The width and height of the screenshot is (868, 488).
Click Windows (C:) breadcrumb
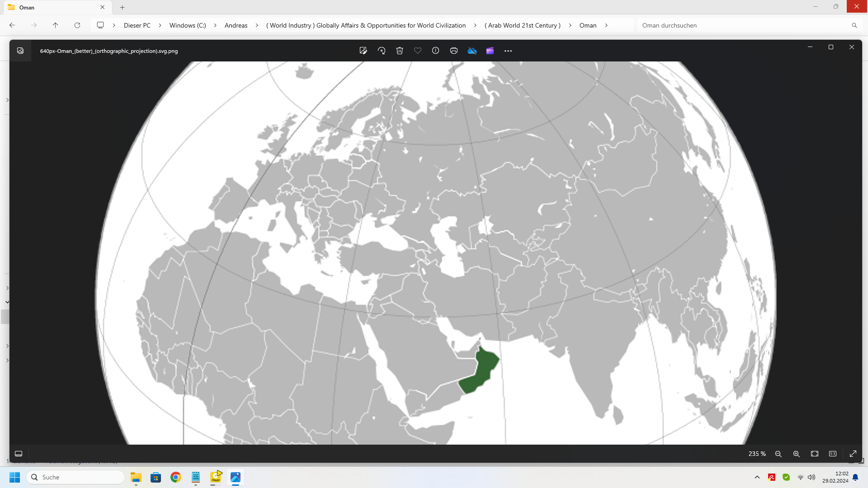188,25
